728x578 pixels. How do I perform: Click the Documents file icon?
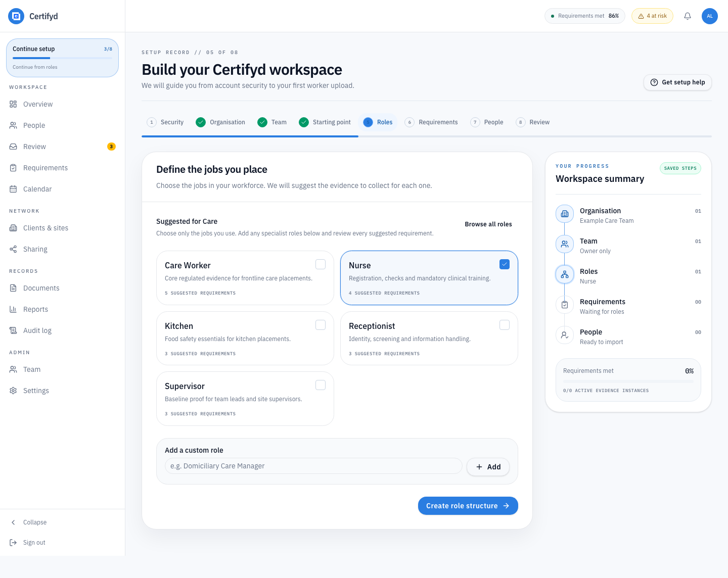[13, 288]
